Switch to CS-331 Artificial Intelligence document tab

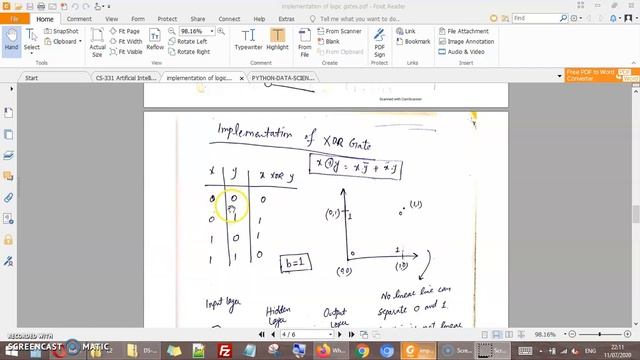(126, 78)
